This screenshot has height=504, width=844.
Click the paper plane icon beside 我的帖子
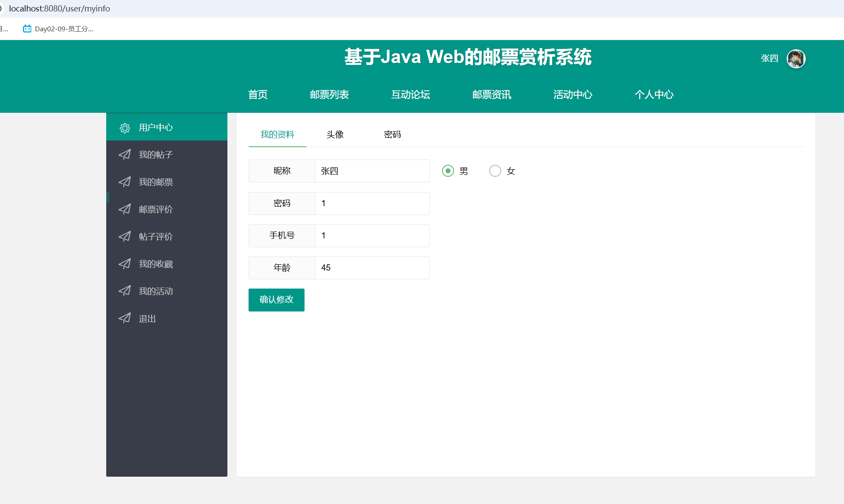click(x=125, y=155)
